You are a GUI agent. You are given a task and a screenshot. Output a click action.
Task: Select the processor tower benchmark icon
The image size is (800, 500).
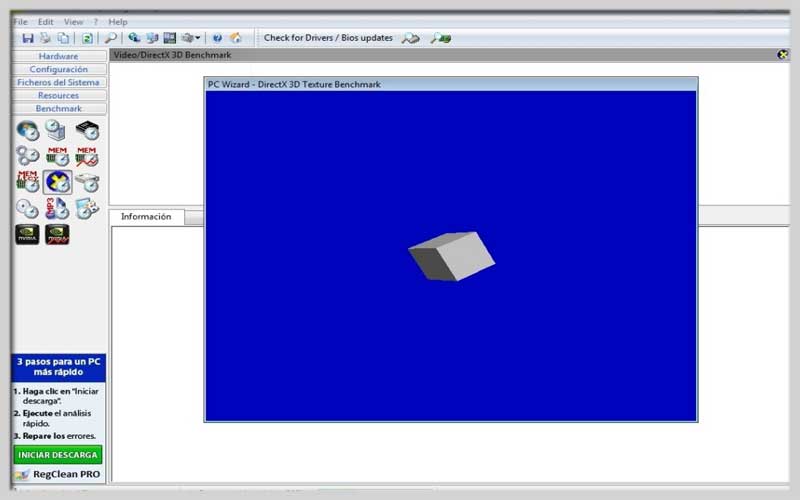click(x=56, y=130)
